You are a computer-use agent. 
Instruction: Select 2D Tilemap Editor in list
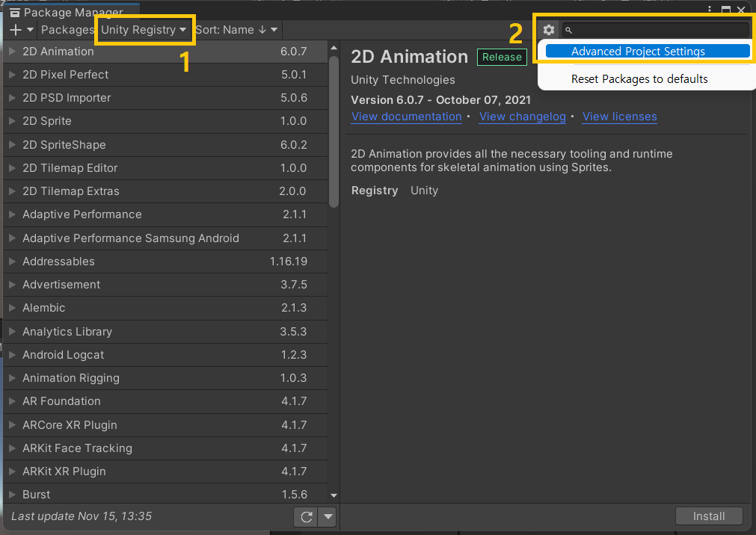point(165,167)
